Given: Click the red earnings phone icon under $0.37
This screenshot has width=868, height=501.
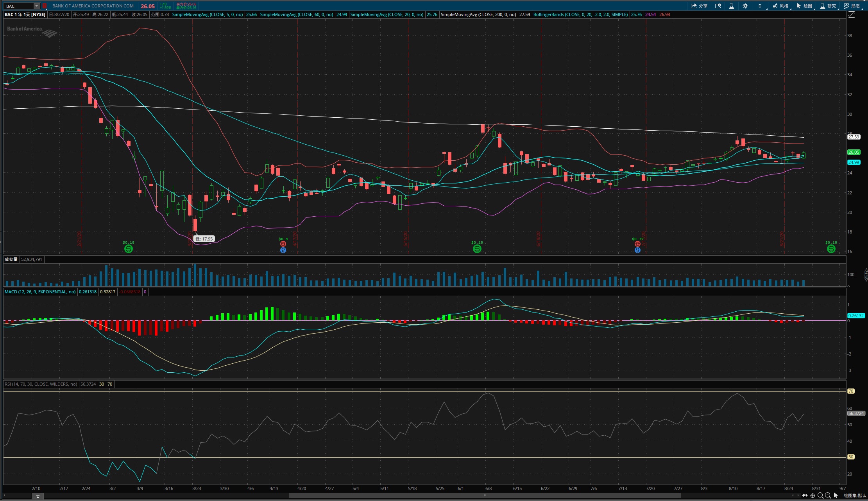Looking at the screenshot, I should 637,244.
